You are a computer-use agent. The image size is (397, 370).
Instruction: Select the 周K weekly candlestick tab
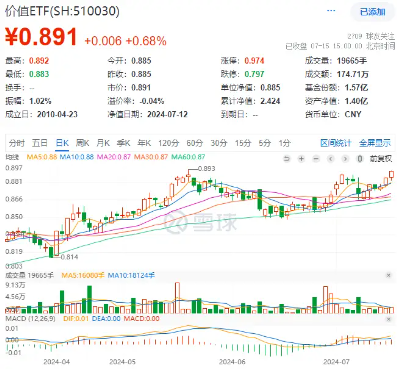coord(82,143)
